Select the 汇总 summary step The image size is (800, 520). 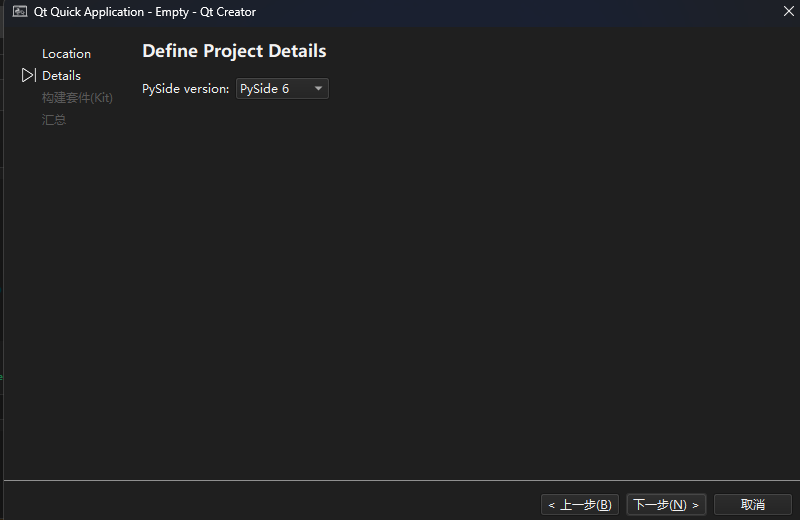tap(54, 120)
